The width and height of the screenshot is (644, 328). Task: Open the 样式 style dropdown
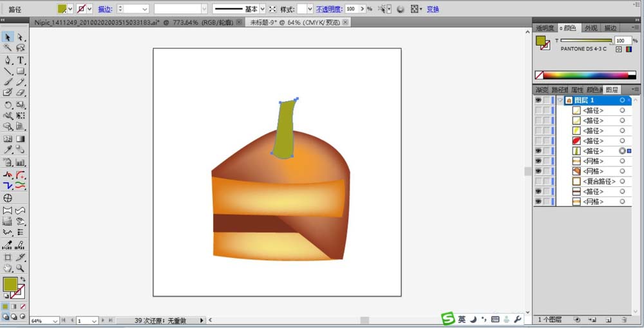[x=310, y=9]
